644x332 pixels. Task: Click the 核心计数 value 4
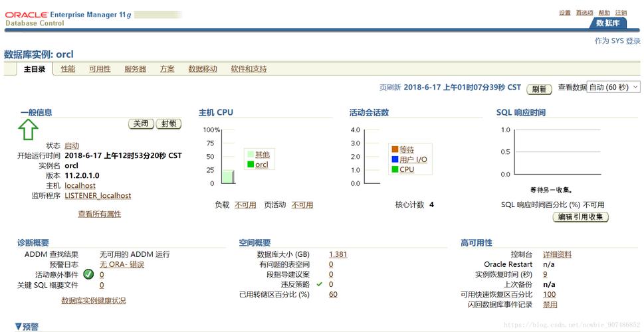[432, 205]
